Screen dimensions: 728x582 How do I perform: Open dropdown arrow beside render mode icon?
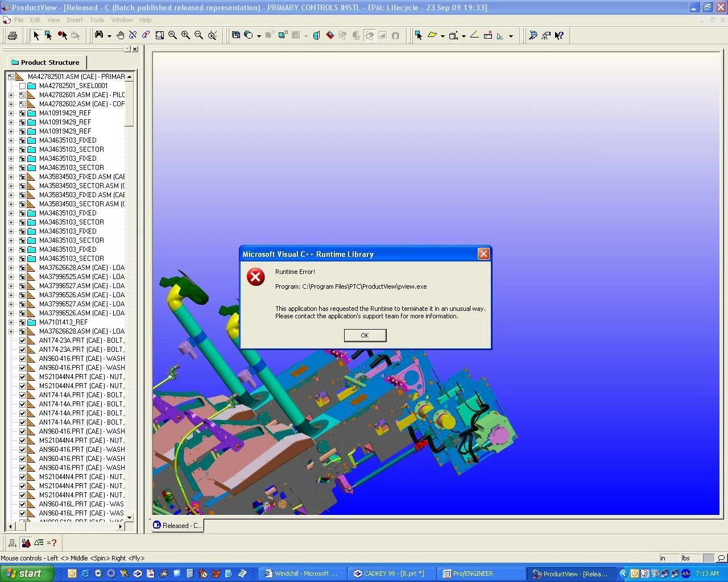259,36
